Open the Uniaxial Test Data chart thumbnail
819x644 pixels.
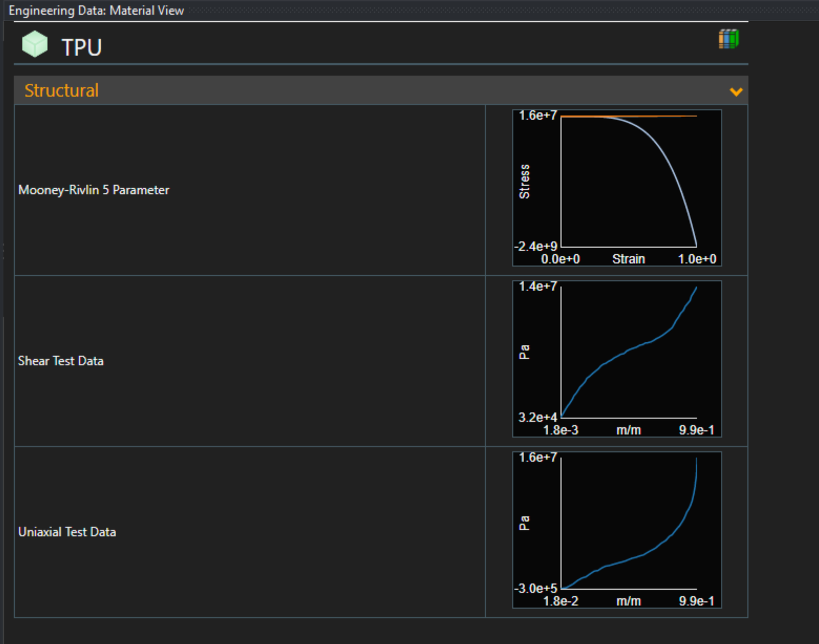tap(617, 530)
